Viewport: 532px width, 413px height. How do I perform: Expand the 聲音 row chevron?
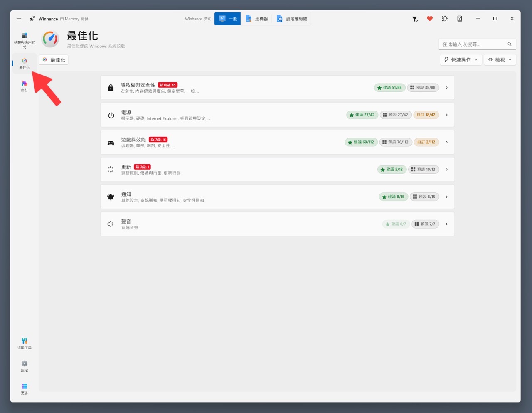point(446,224)
